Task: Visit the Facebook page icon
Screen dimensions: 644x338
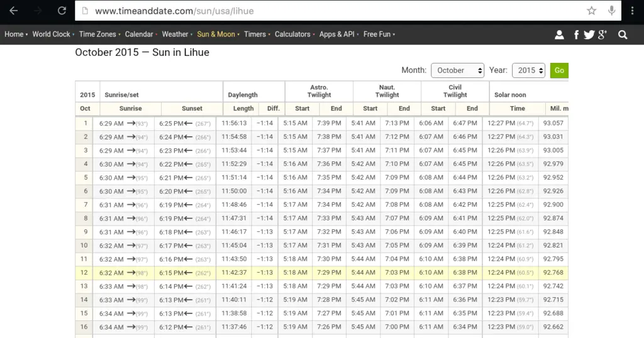Action: (x=576, y=35)
